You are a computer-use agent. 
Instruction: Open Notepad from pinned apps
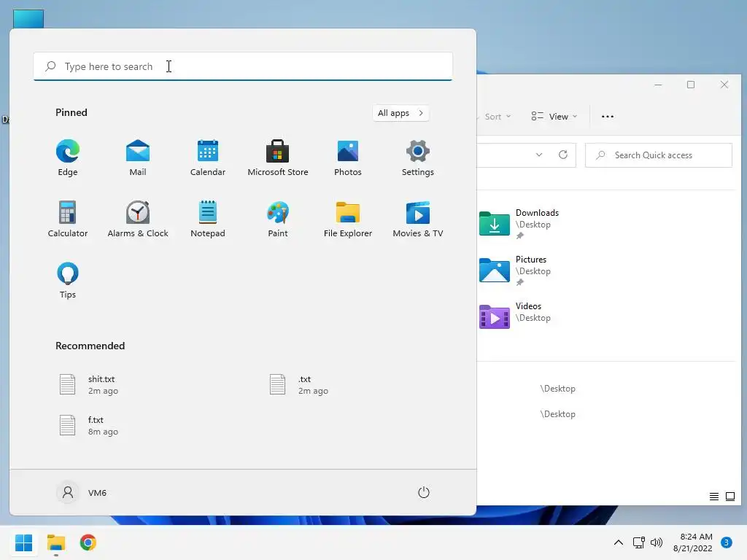pyautogui.click(x=208, y=219)
